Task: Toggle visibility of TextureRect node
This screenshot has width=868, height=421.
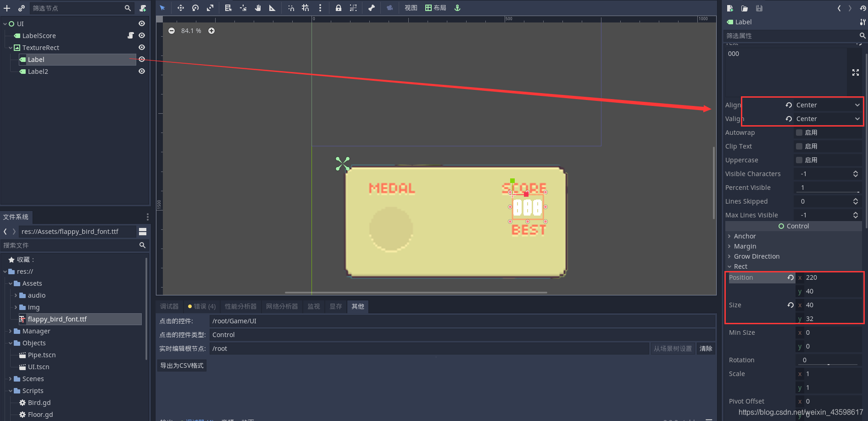Action: pos(142,47)
